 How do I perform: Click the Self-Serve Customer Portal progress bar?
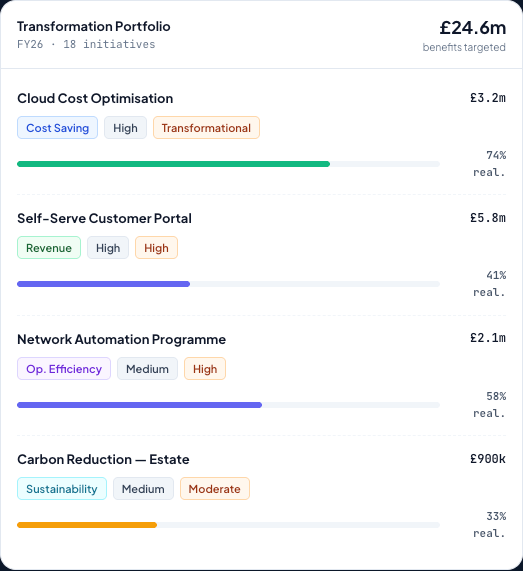[228, 284]
